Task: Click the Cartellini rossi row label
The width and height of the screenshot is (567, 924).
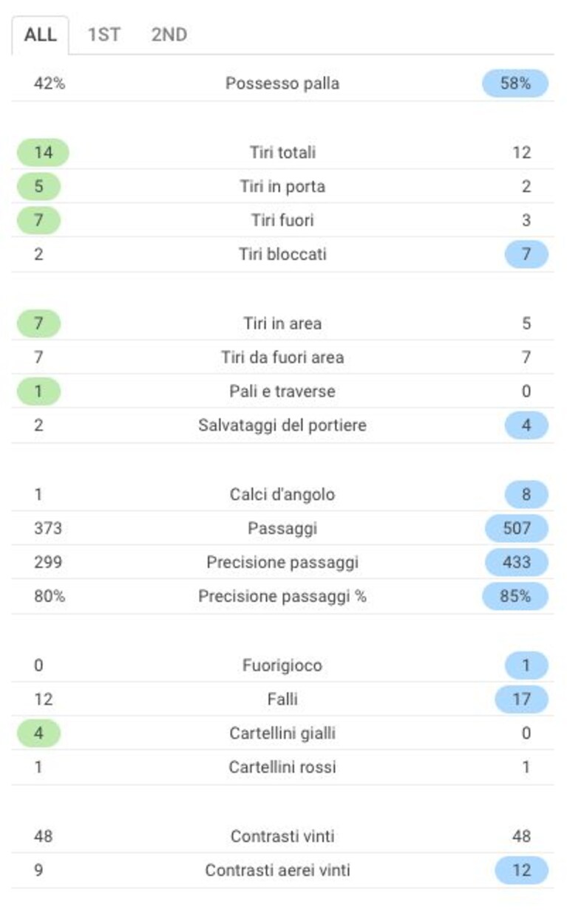Action: coord(282,767)
